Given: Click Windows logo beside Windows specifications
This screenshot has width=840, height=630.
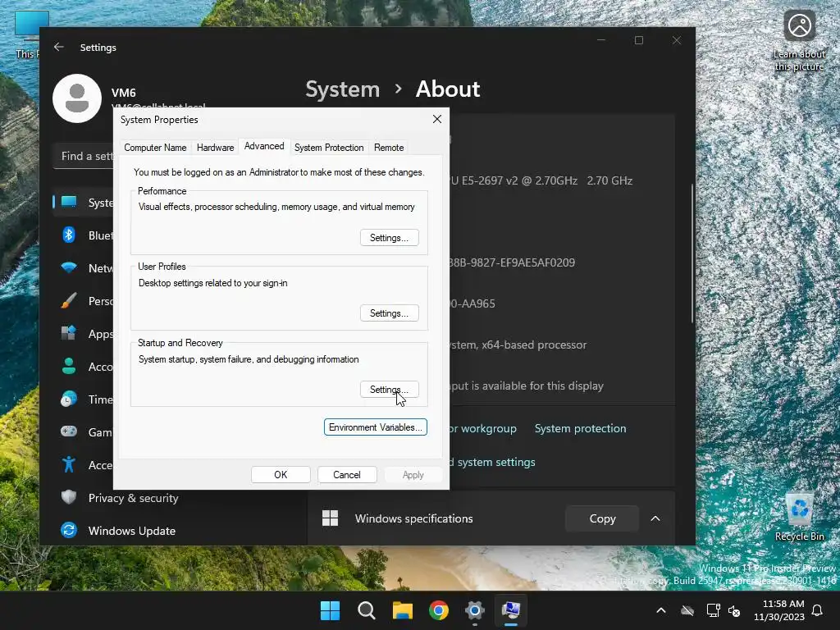Looking at the screenshot, I should 330,518.
